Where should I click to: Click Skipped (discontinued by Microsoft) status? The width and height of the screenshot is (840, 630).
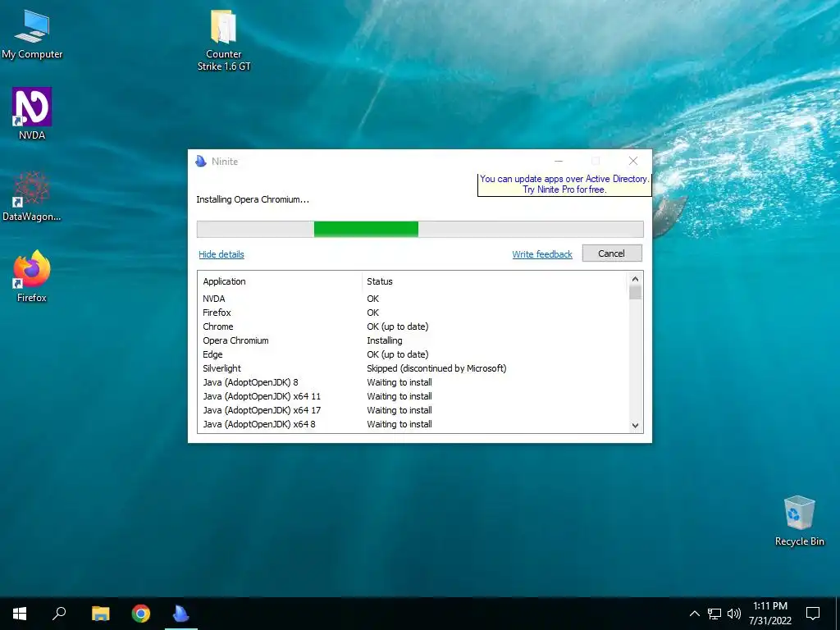[436, 368]
